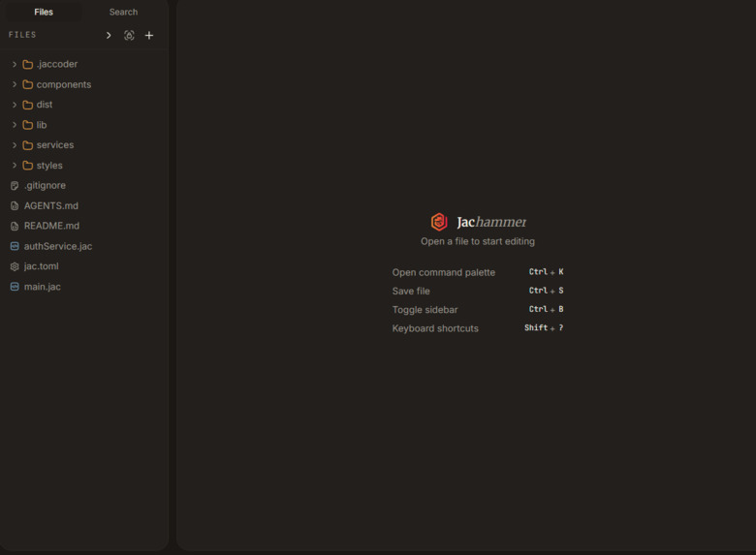Switch to the Search tab
Image resolution: width=756 pixels, height=555 pixels.
[x=123, y=12]
